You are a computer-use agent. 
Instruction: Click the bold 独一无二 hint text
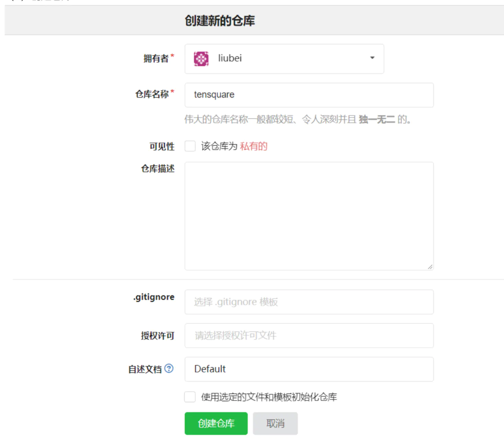377,119
